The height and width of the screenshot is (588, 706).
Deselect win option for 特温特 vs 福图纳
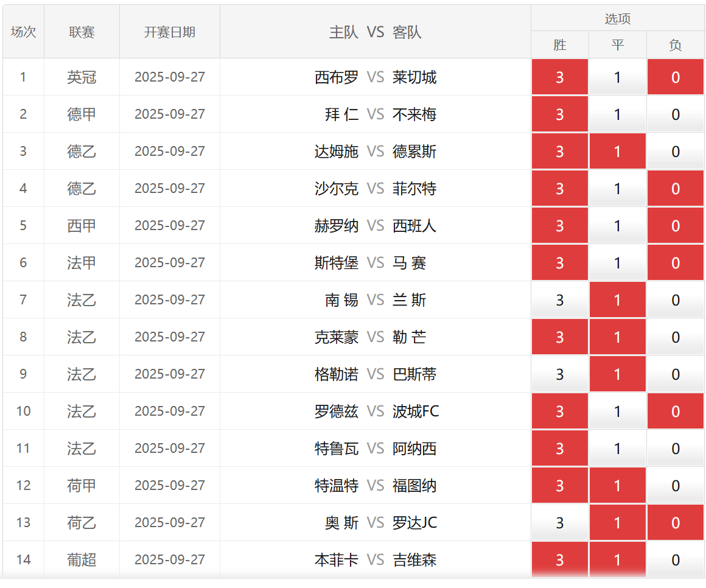pos(559,486)
